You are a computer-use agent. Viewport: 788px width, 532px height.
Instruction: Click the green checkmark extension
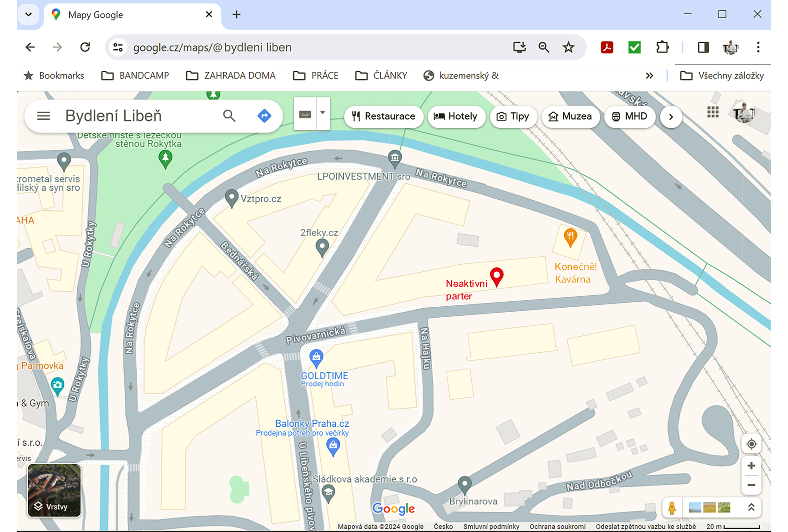(634, 47)
